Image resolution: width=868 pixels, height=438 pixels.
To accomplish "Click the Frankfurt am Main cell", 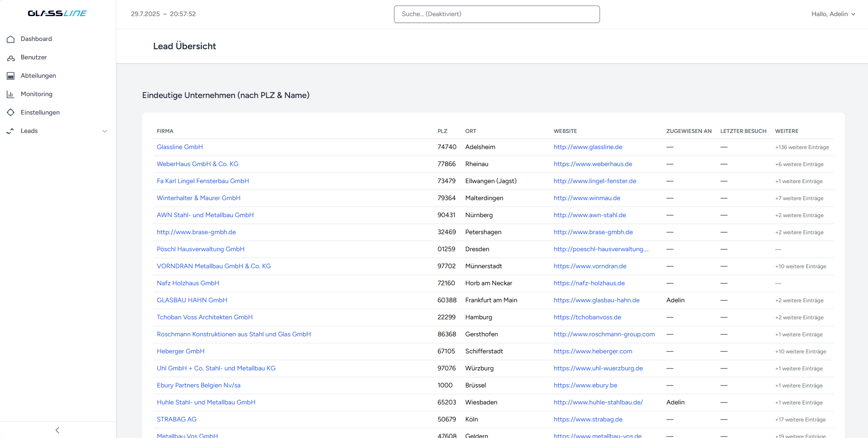I will [491, 300].
